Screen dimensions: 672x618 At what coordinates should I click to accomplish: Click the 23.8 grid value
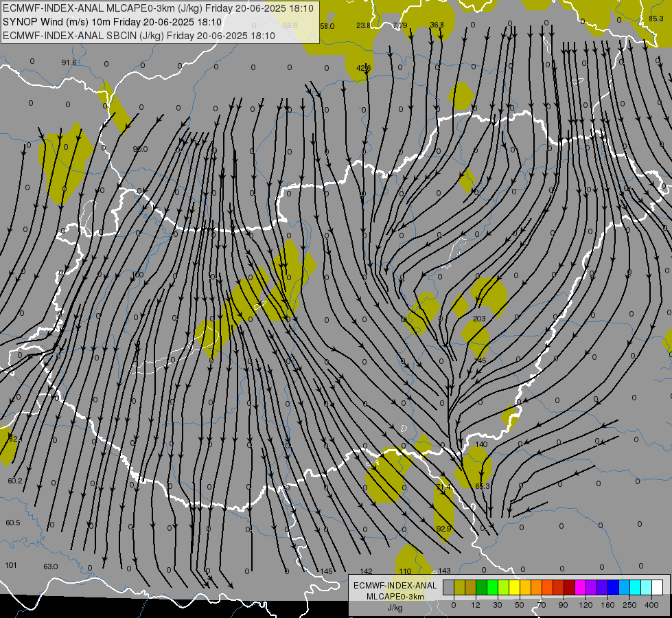click(x=363, y=25)
